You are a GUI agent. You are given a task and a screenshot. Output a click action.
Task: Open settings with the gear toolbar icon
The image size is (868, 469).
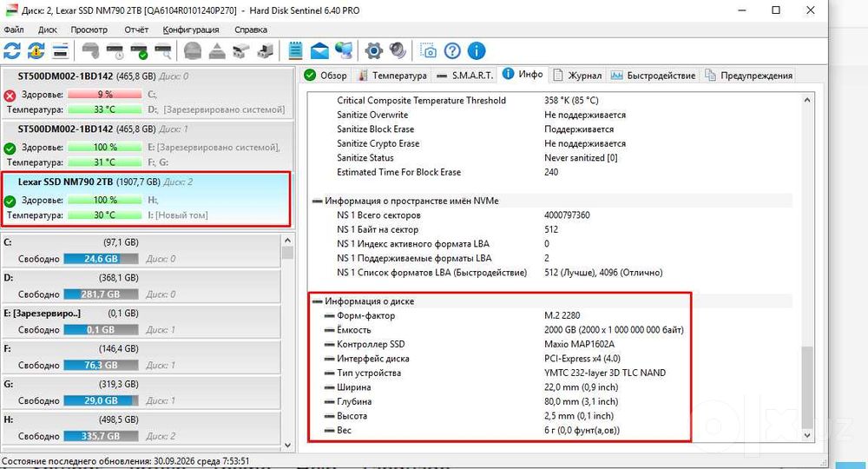(x=373, y=51)
